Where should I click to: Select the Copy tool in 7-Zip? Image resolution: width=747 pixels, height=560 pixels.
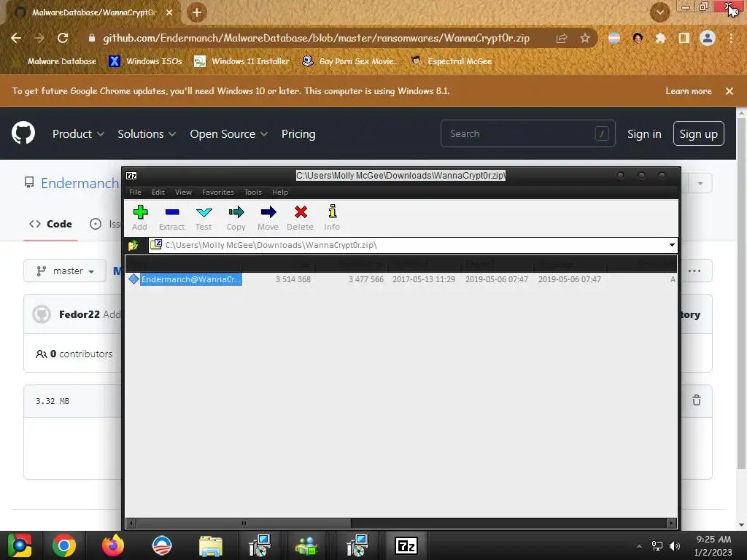tap(236, 217)
